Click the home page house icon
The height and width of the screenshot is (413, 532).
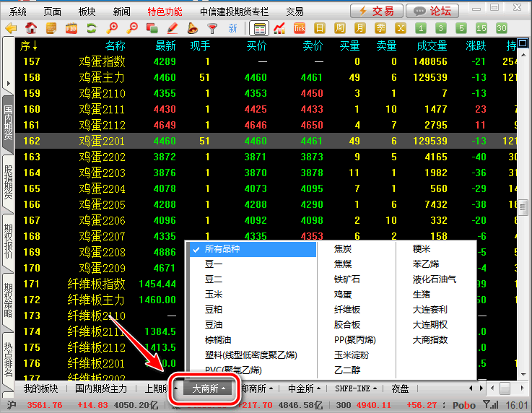coord(31,29)
